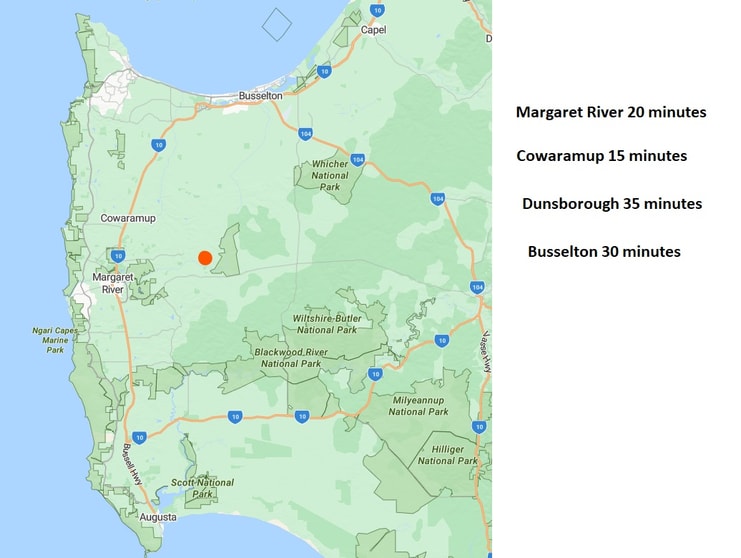
Task: Click the route 10 shield above Margaret River label
Action: coord(118,256)
